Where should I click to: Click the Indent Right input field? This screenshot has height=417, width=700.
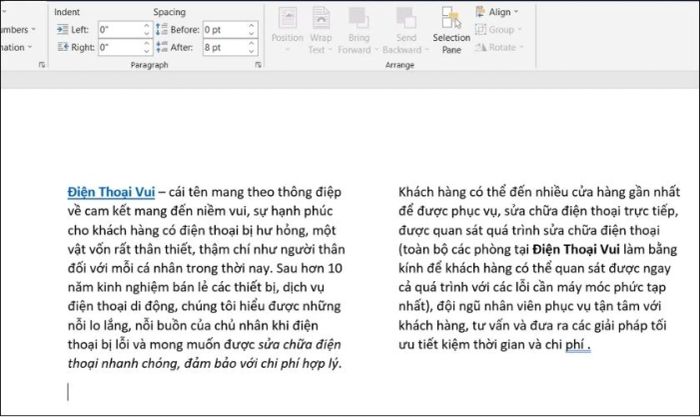[120, 47]
